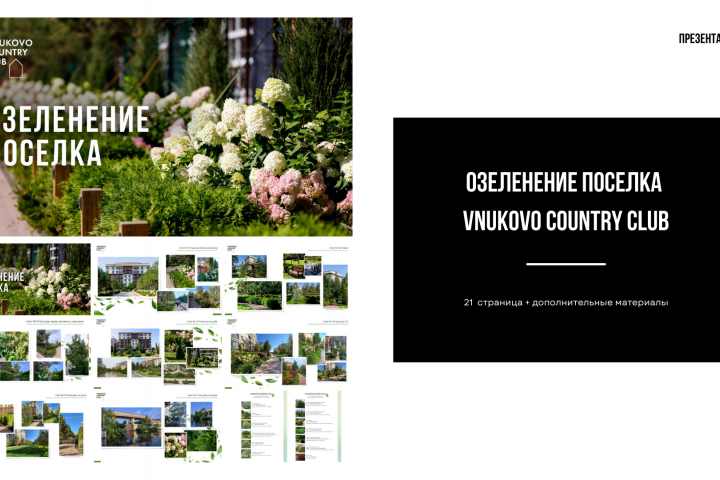The image size is (720, 480).
Task: Open slide thumbnail with pine tree photos
Action: [x=44, y=353]
